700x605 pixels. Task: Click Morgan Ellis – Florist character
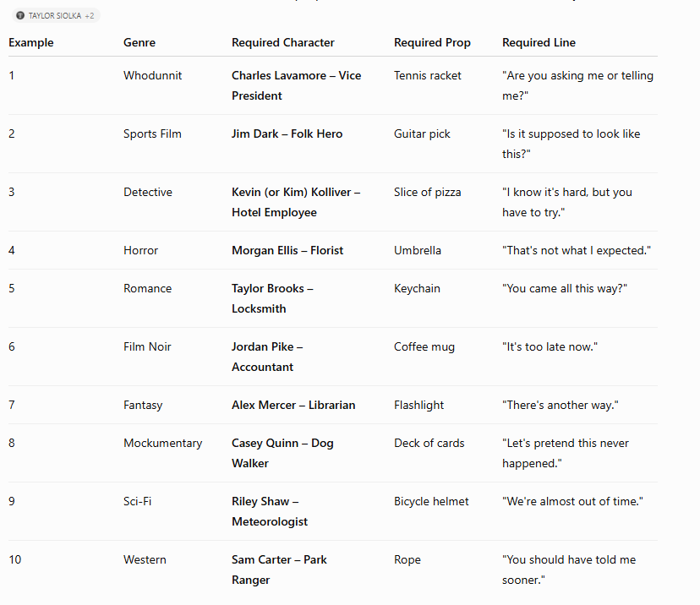(x=287, y=250)
